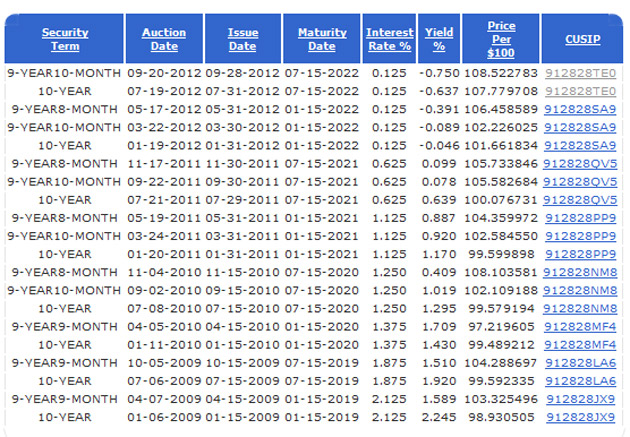630x437 pixels.
Task: Click the Yield % column header
Action: [439, 39]
